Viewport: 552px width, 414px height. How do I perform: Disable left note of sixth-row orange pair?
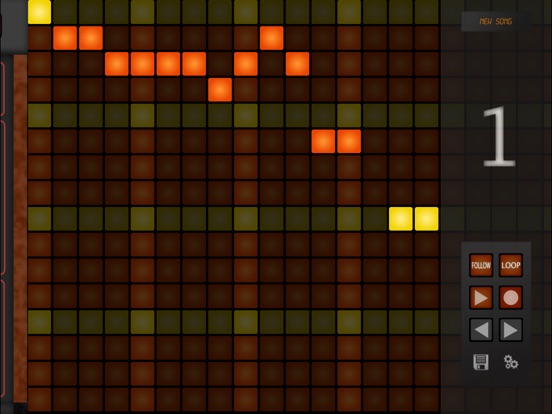coord(323,141)
